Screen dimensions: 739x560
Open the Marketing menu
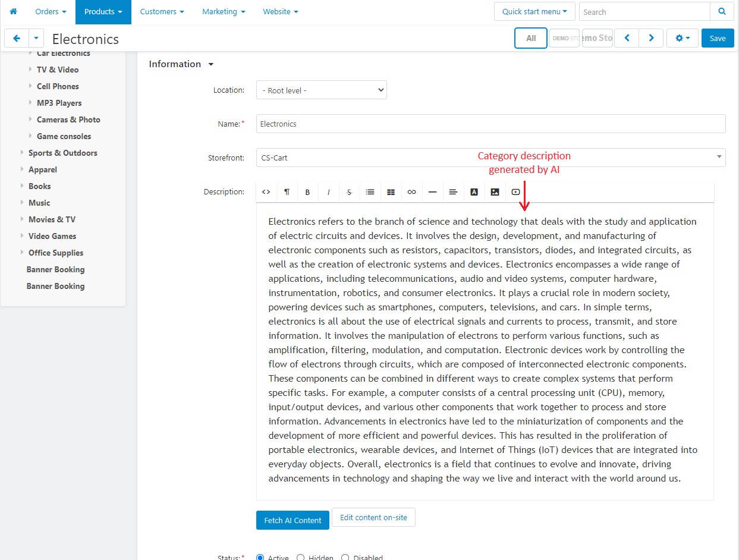click(x=224, y=12)
